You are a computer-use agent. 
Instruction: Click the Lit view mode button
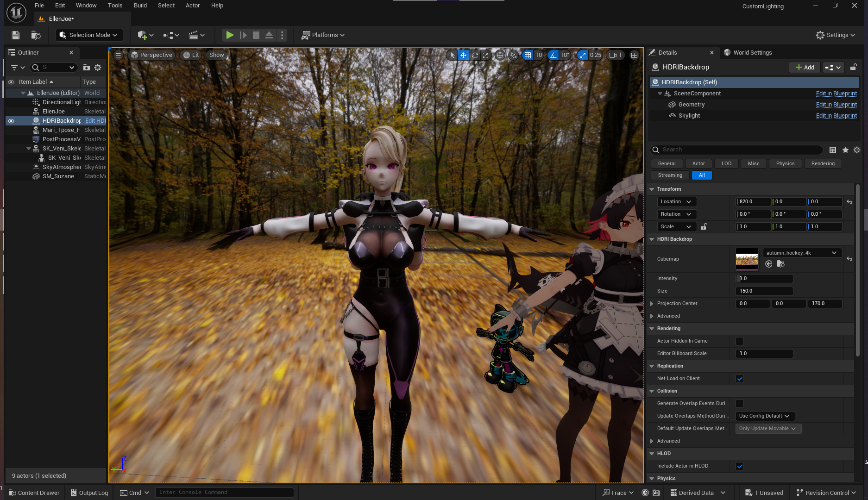pyautogui.click(x=191, y=55)
